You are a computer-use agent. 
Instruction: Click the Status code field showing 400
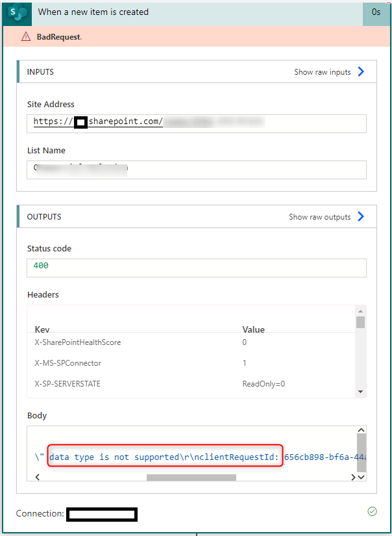point(197,268)
